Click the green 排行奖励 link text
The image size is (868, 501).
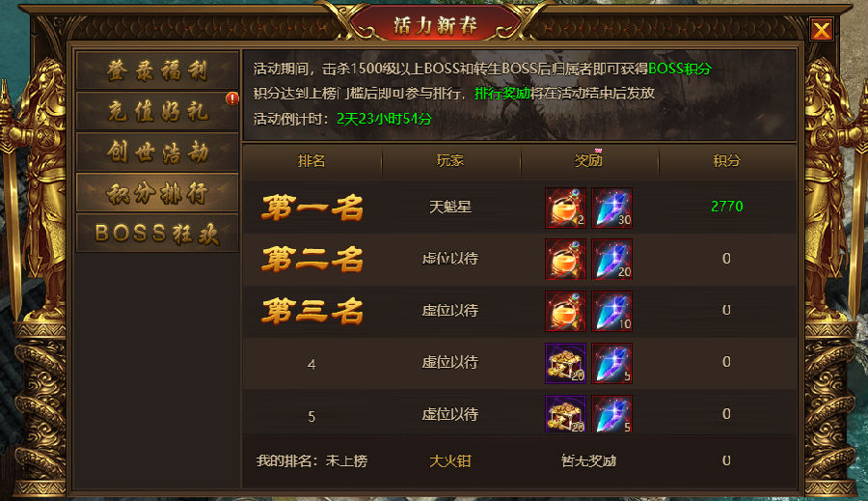pyautogui.click(x=502, y=93)
